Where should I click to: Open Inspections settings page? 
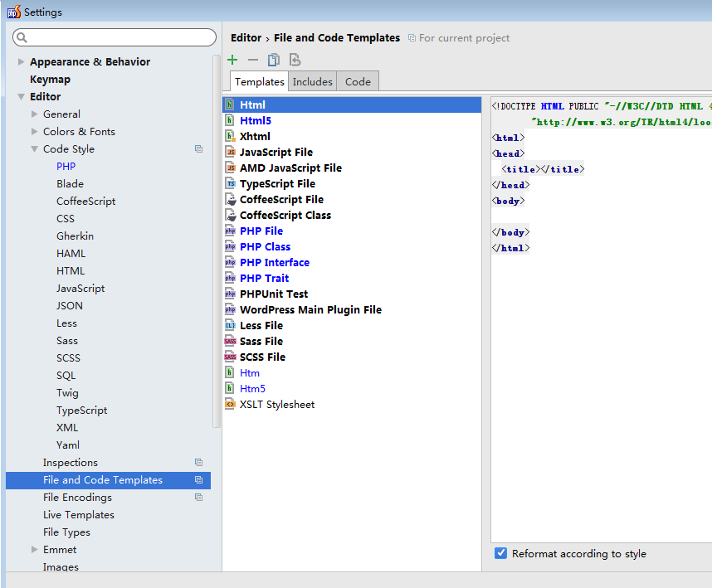(x=71, y=462)
